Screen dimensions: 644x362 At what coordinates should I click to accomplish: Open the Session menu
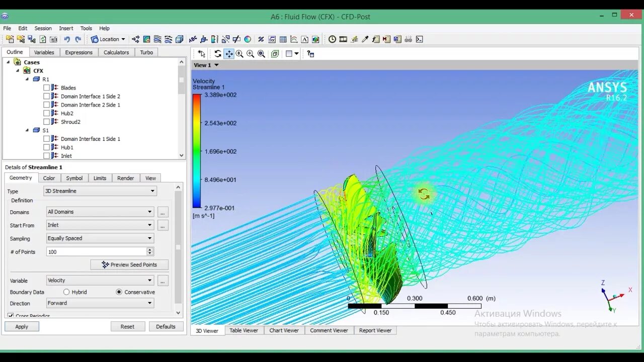(x=43, y=29)
